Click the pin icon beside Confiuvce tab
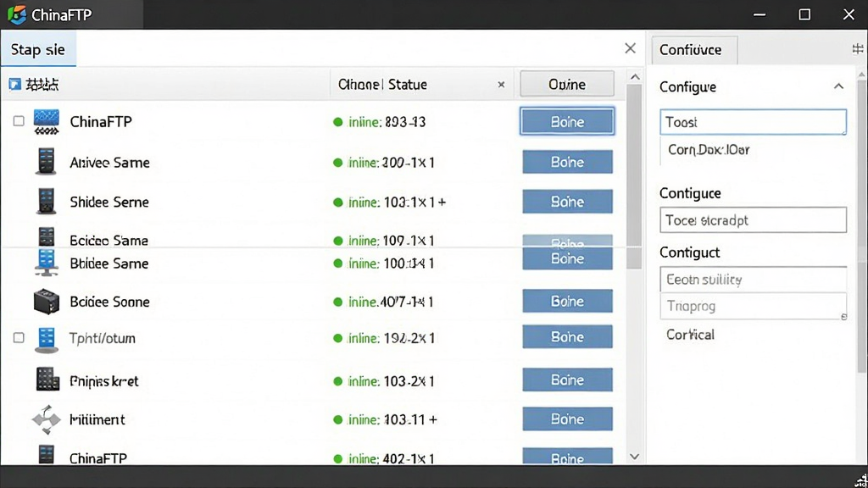 coord(858,49)
